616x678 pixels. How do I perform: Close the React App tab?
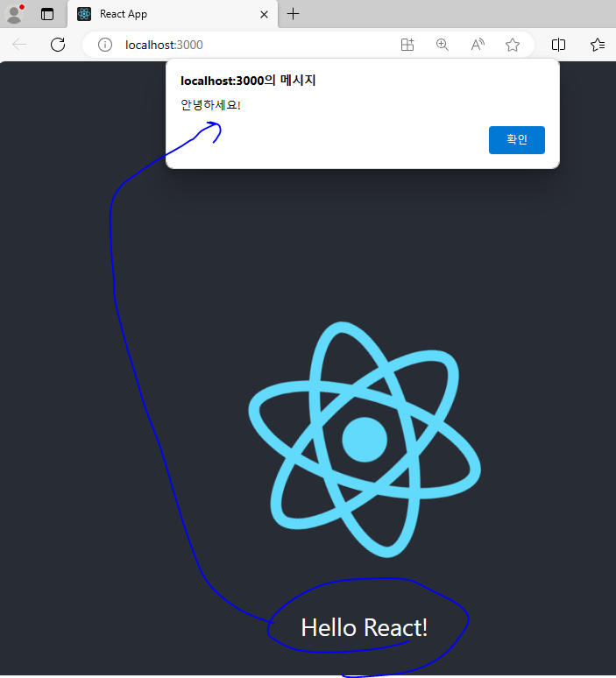(x=264, y=14)
